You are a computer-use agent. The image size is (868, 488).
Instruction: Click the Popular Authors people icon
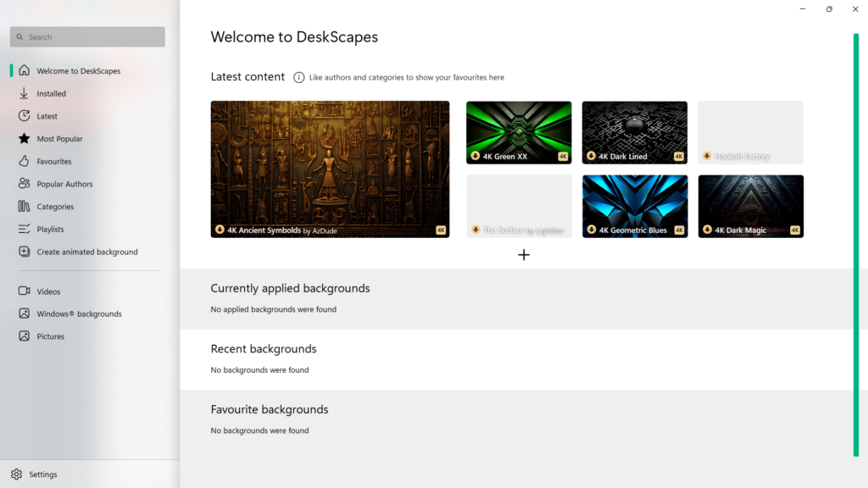click(x=24, y=184)
